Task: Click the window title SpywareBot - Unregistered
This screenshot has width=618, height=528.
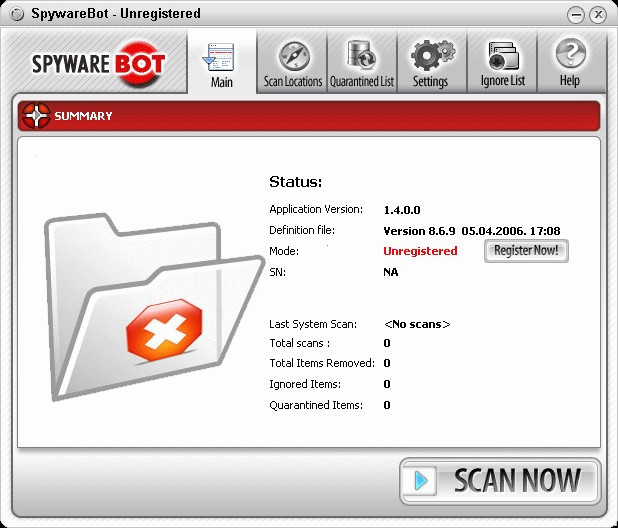Action: click(x=116, y=14)
